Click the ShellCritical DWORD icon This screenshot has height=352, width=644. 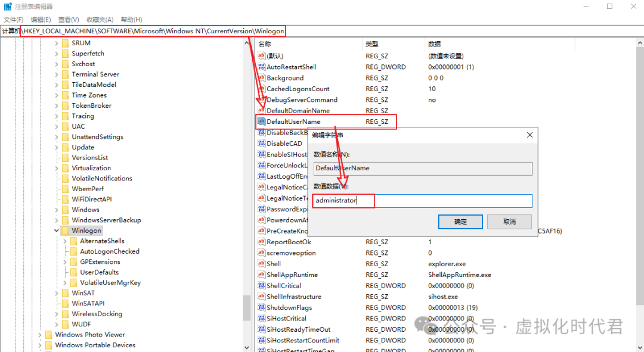tap(261, 285)
